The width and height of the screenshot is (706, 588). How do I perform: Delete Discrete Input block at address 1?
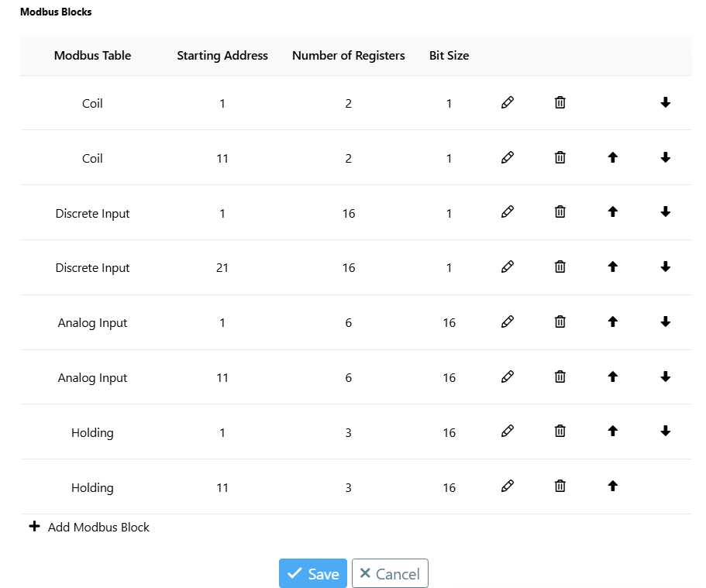point(560,212)
